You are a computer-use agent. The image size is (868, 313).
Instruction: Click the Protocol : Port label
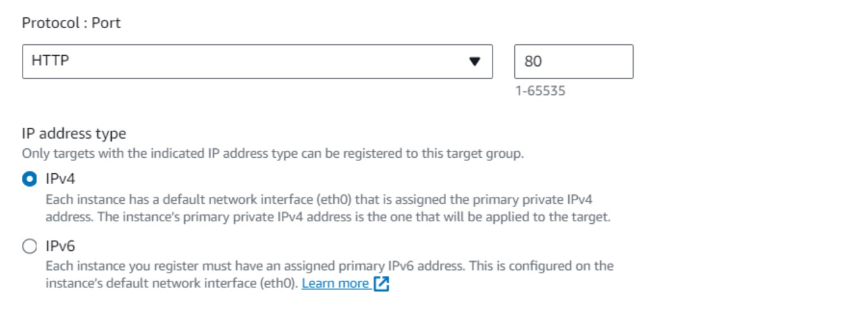(x=71, y=24)
